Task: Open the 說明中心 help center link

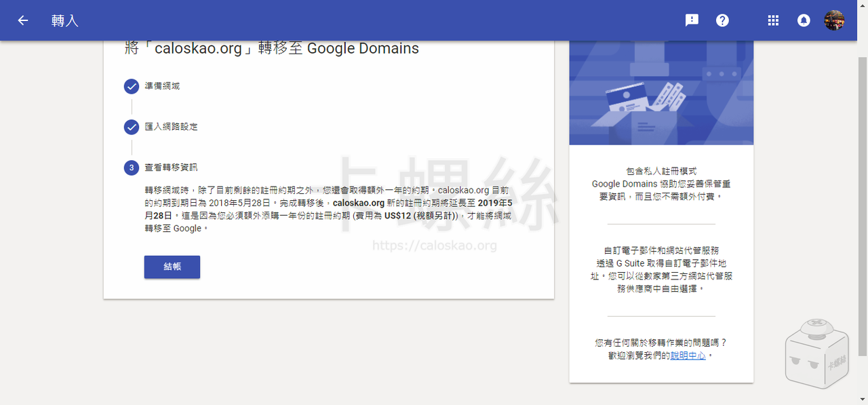Action: coord(688,355)
